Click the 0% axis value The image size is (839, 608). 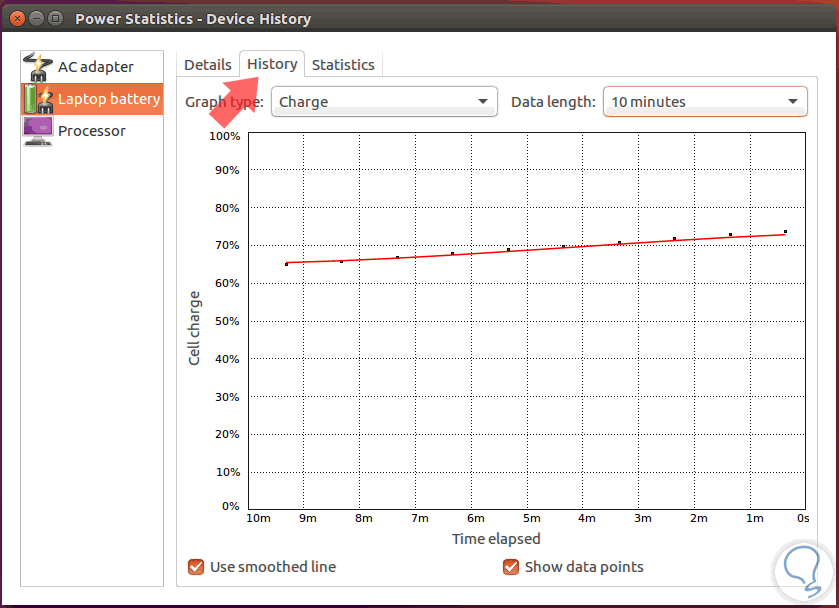231,506
